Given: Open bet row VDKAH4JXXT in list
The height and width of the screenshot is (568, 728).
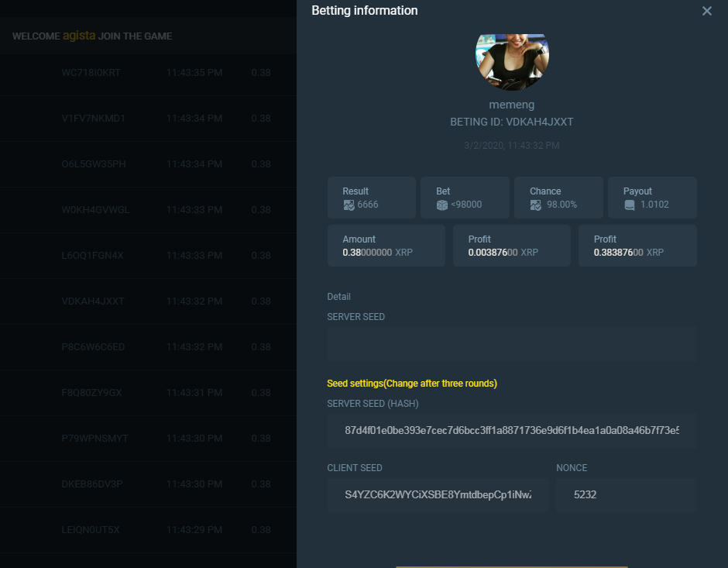Looking at the screenshot, I should (x=93, y=301).
